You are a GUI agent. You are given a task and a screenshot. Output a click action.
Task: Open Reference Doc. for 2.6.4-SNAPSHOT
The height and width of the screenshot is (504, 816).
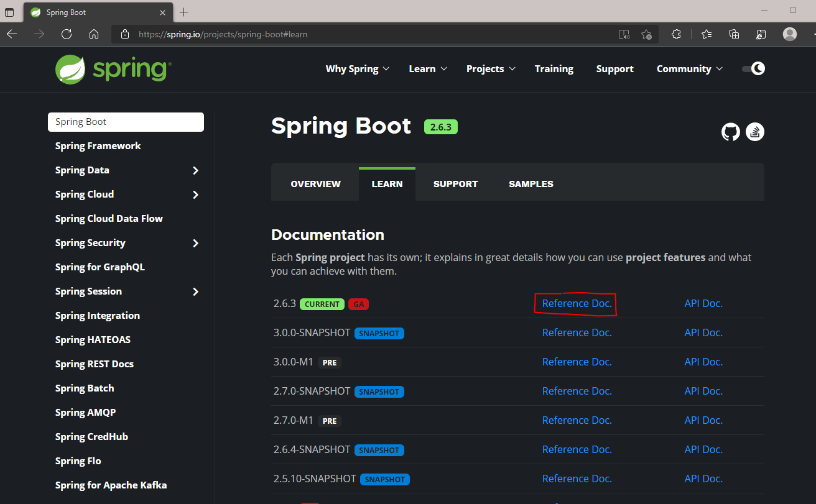(x=577, y=449)
